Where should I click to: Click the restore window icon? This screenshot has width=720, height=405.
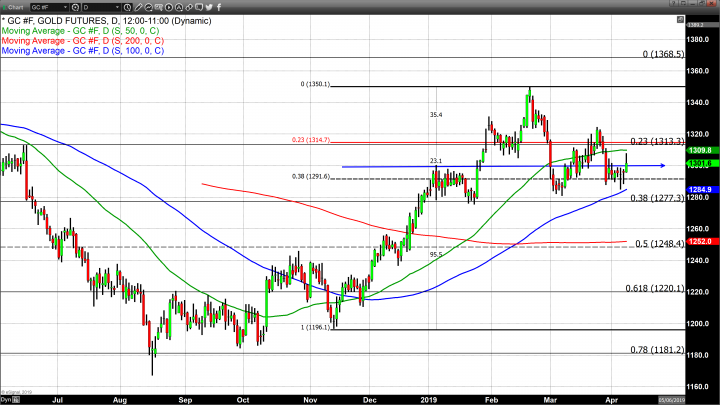(x=701, y=3)
